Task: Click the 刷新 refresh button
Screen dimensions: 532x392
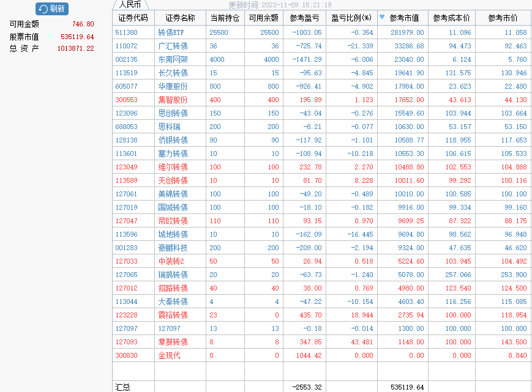Action: [x=52, y=9]
